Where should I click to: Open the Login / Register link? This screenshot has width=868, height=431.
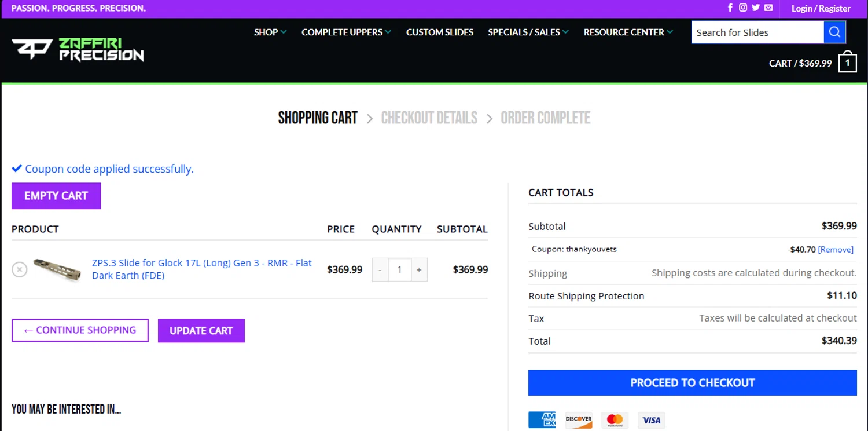coord(821,9)
